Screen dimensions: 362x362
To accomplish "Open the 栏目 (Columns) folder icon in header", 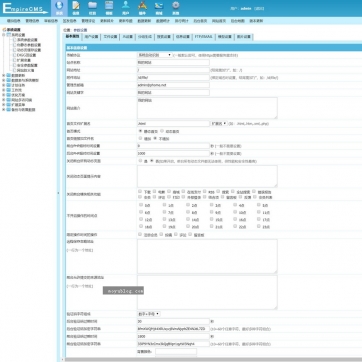I will coord(92,5).
